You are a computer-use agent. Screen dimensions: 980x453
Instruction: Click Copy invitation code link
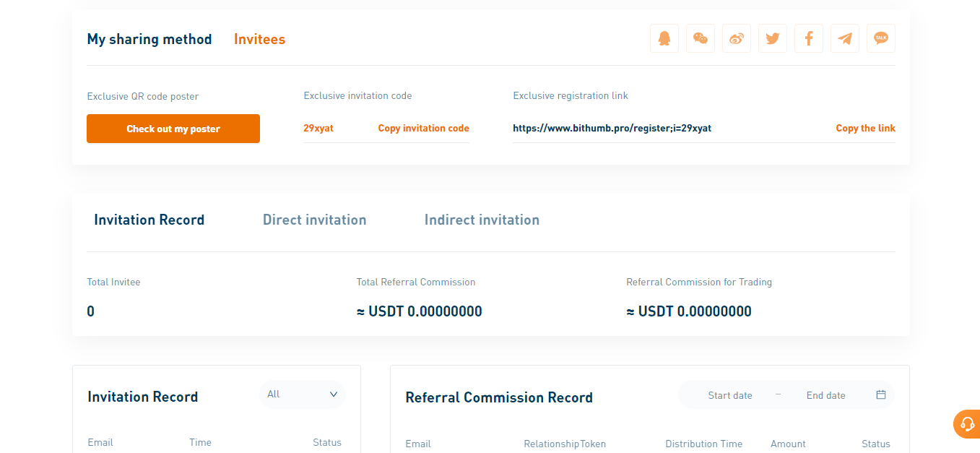pyautogui.click(x=423, y=129)
